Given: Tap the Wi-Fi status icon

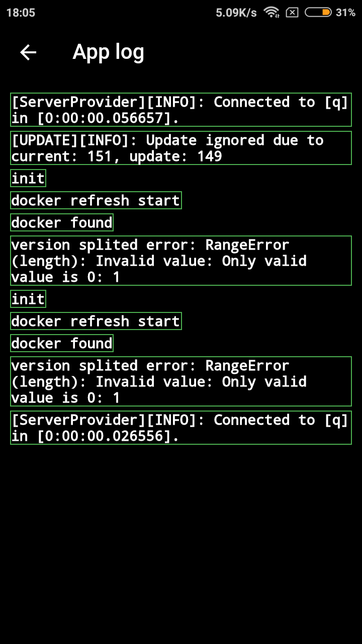Looking at the screenshot, I should [272, 13].
